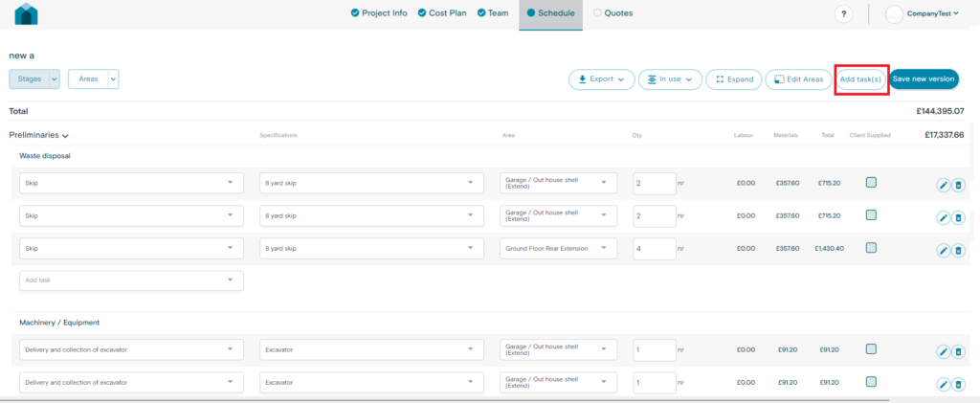The height and width of the screenshot is (403, 980).
Task: Edit the first Skip row under Waste disposal
Action: (943, 185)
